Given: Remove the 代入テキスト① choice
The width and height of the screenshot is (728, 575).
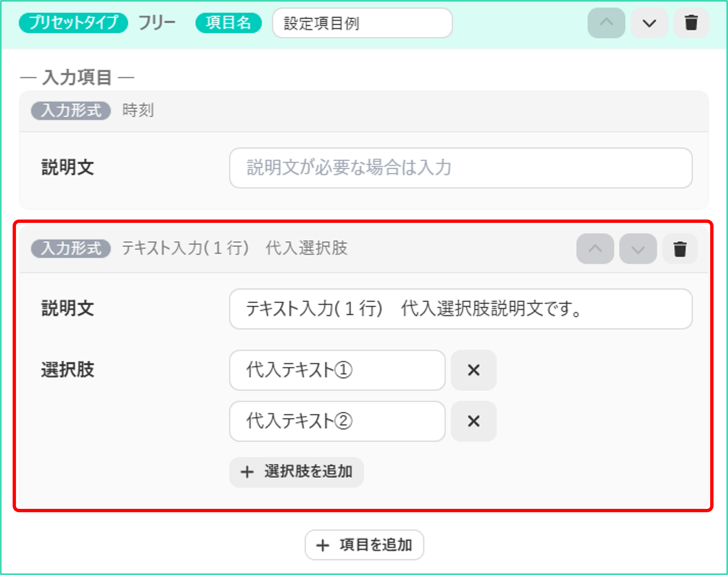Looking at the screenshot, I should (x=474, y=370).
